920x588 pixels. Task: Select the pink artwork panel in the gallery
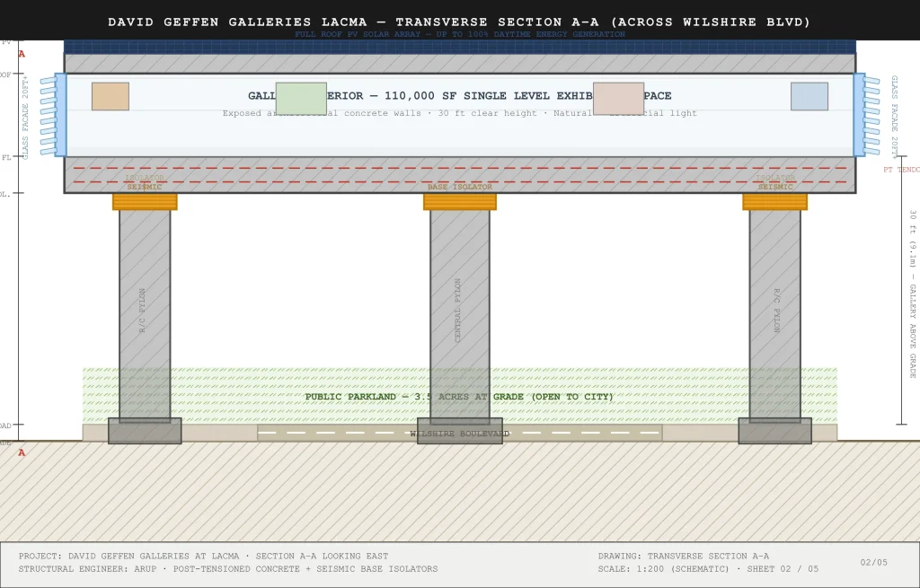(618, 99)
